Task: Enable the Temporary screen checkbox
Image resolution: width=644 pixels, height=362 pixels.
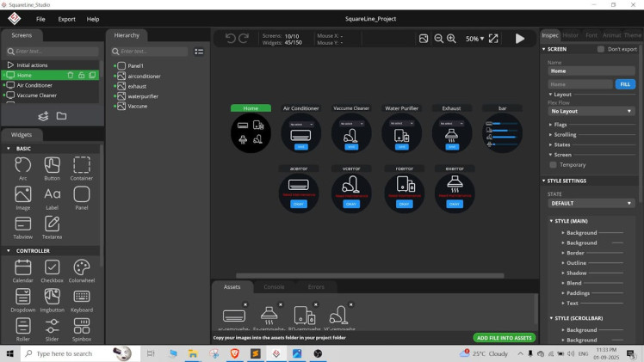Action: point(553,164)
